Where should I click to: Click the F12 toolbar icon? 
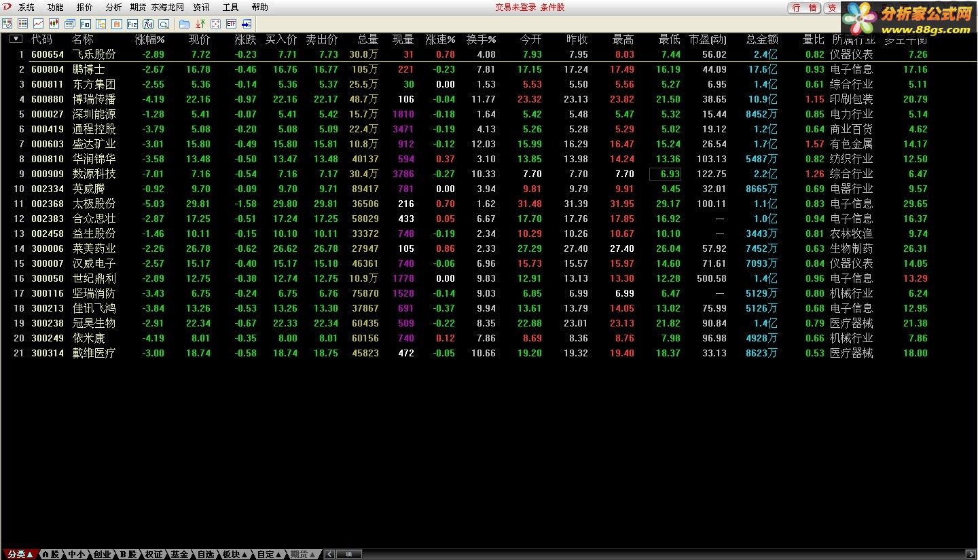(132, 24)
